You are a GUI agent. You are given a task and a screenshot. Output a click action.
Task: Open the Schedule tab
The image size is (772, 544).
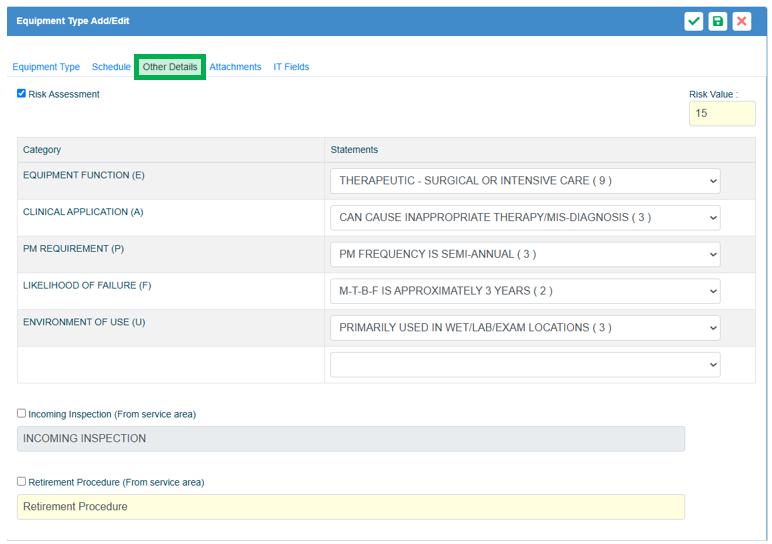(111, 67)
